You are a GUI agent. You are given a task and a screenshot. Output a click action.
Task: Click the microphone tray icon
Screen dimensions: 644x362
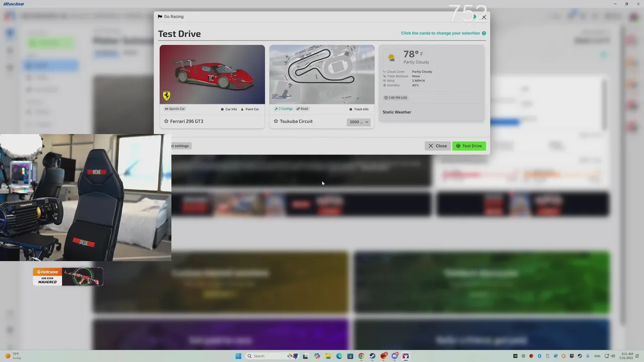coord(587,356)
